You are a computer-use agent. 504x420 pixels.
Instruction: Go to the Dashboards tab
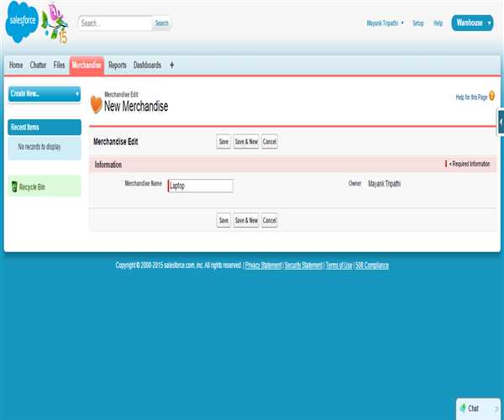[x=148, y=65]
